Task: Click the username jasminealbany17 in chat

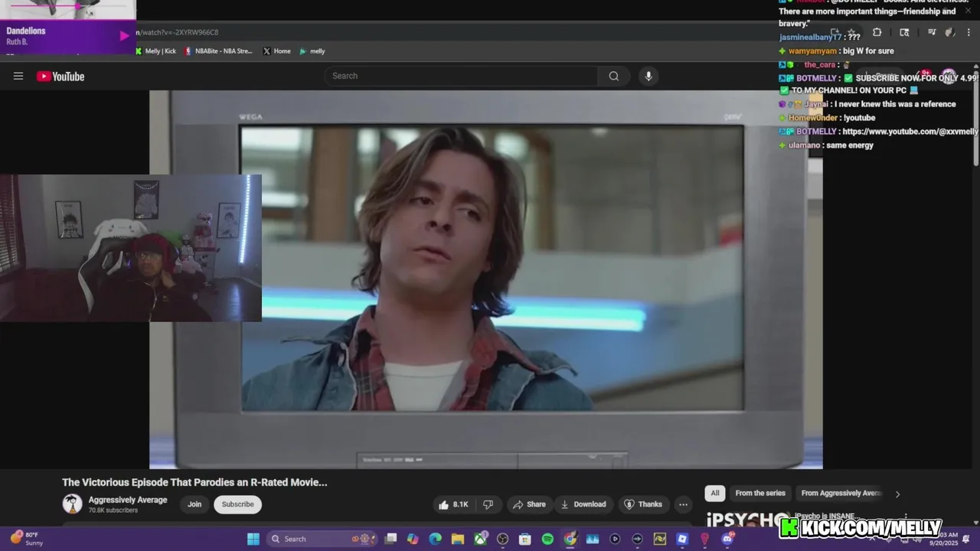Action: 811,37
